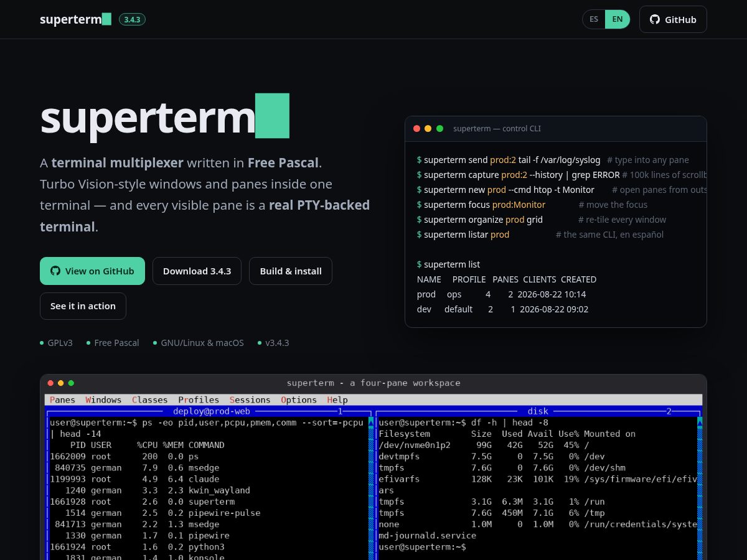This screenshot has height=560, width=747.
Task: Open the Classes menu
Action: pos(150,400)
